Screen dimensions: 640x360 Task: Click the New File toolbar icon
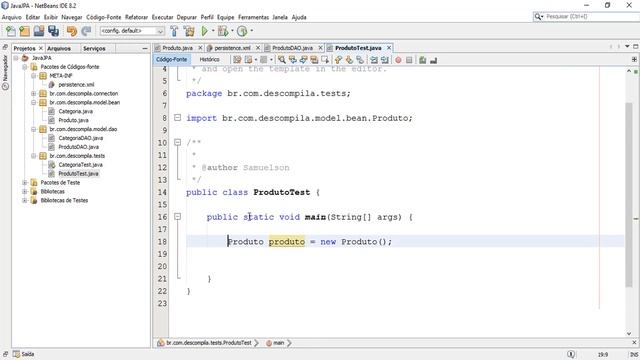tap(11, 31)
